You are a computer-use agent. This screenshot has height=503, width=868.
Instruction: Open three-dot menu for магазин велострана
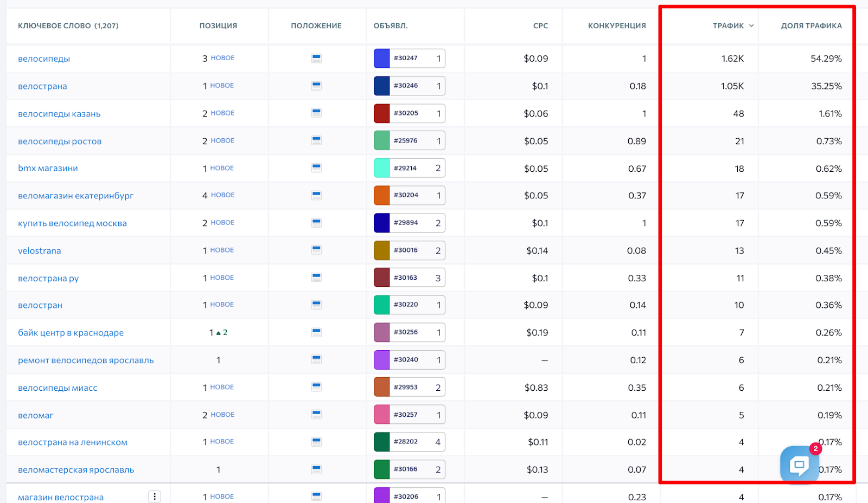coord(155,496)
